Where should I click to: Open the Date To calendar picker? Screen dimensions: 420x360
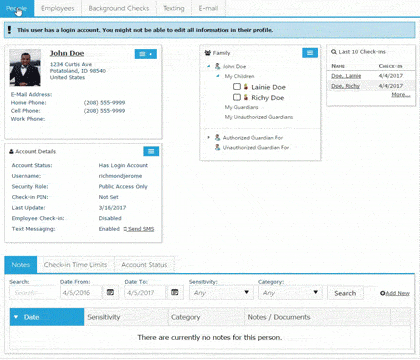pos(175,292)
